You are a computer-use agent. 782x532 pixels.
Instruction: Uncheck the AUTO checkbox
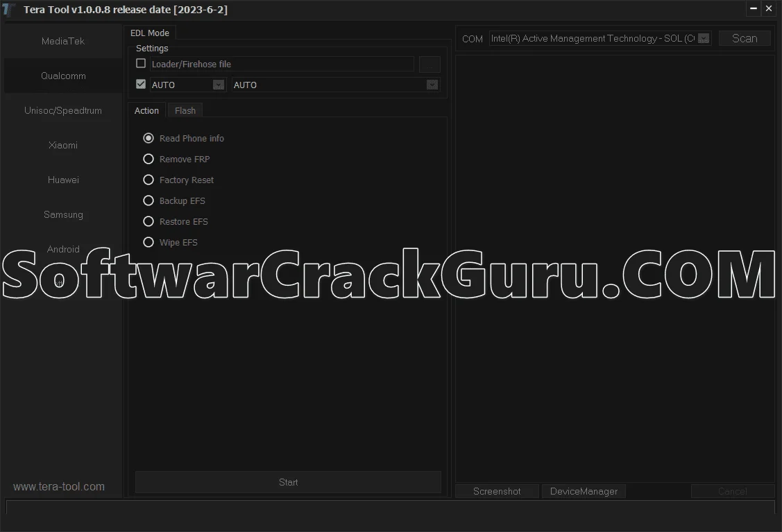[141, 84]
